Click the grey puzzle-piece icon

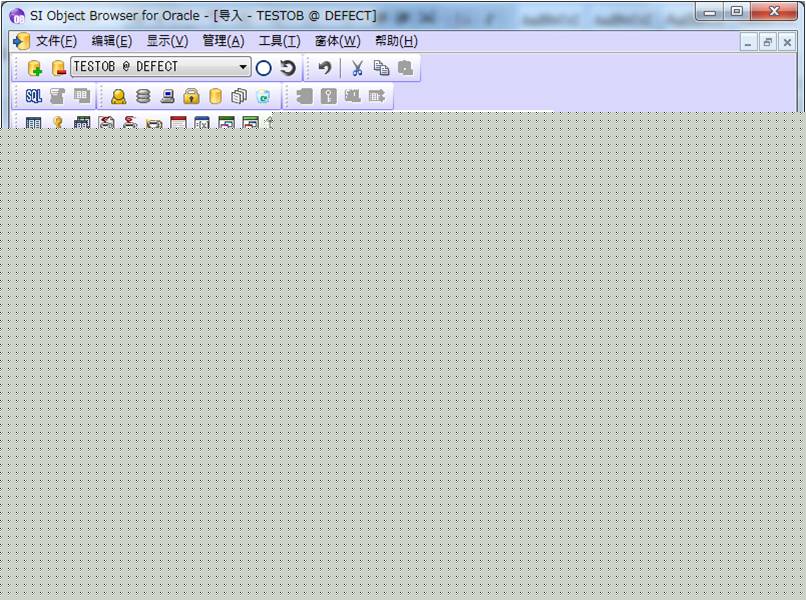click(x=304, y=96)
